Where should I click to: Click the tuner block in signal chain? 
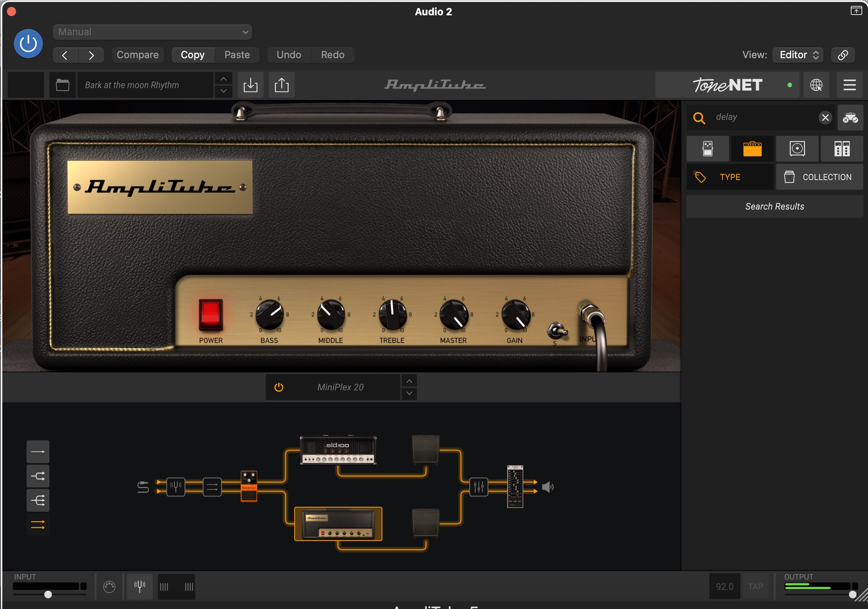tap(176, 487)
